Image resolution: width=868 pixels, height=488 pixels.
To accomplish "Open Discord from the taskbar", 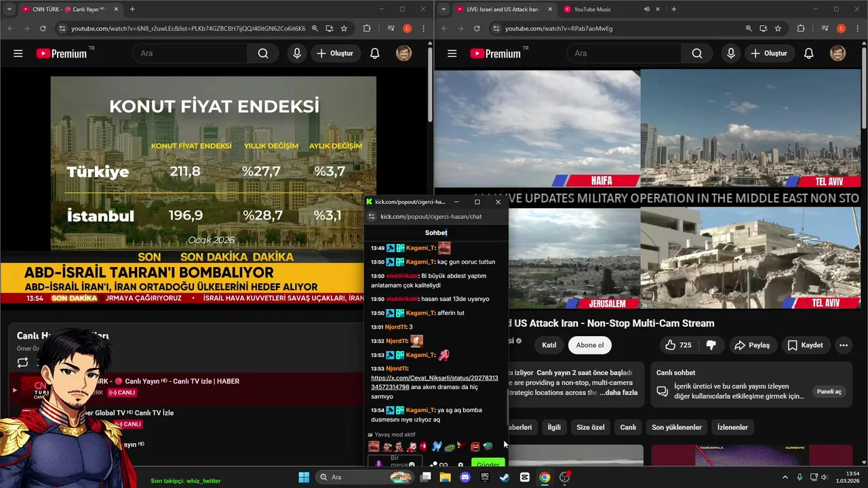I will coord(465,477).
